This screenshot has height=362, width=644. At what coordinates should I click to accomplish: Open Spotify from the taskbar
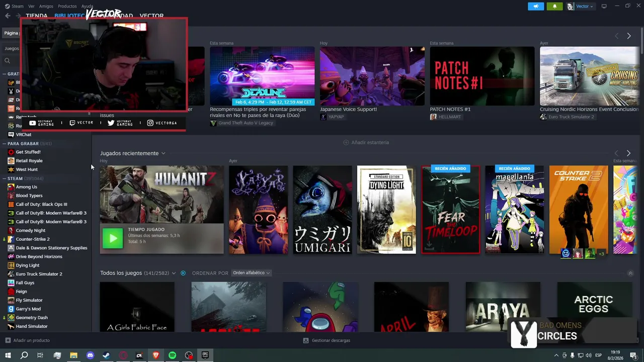click(x=172, y=355)
